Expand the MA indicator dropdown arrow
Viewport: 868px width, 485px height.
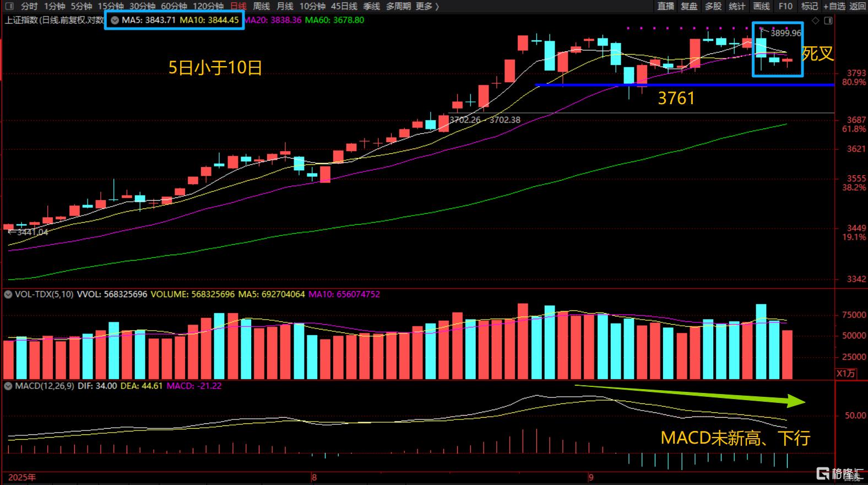coord(115,20)
